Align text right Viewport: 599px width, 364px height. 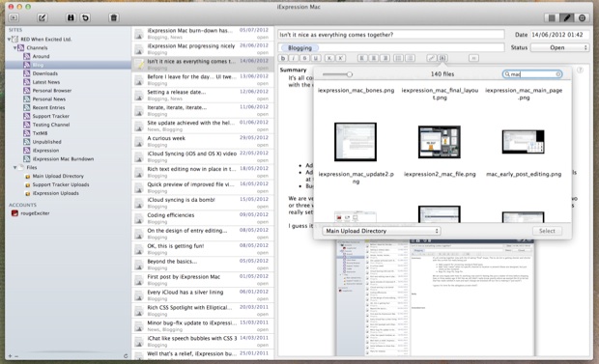(x=385, y=58)
